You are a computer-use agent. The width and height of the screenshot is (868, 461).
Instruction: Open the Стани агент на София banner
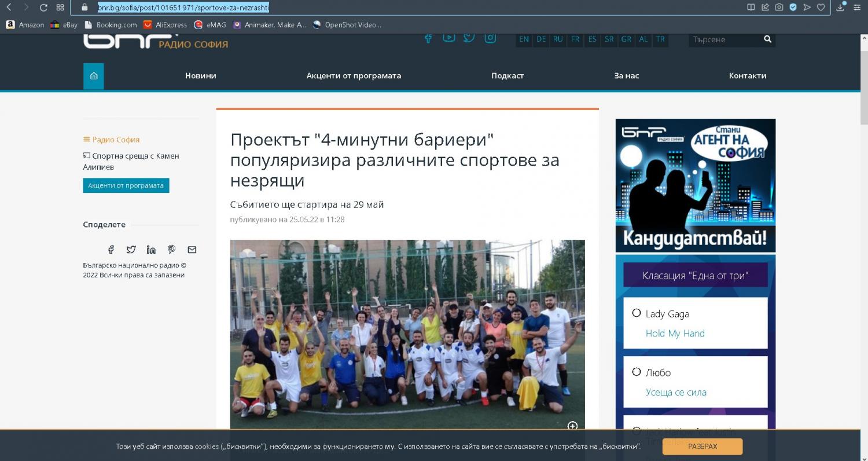696,185
